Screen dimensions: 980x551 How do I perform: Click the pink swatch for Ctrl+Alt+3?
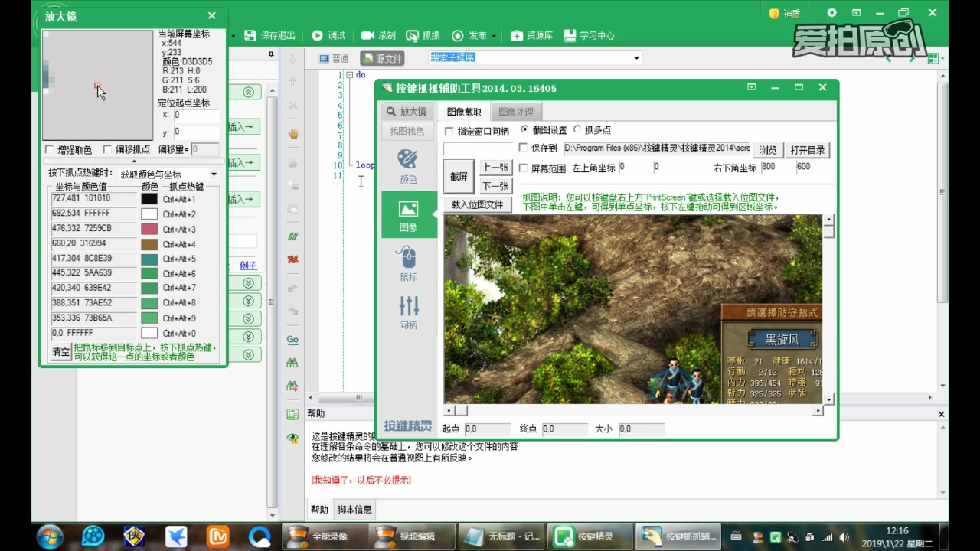[149, 229]
